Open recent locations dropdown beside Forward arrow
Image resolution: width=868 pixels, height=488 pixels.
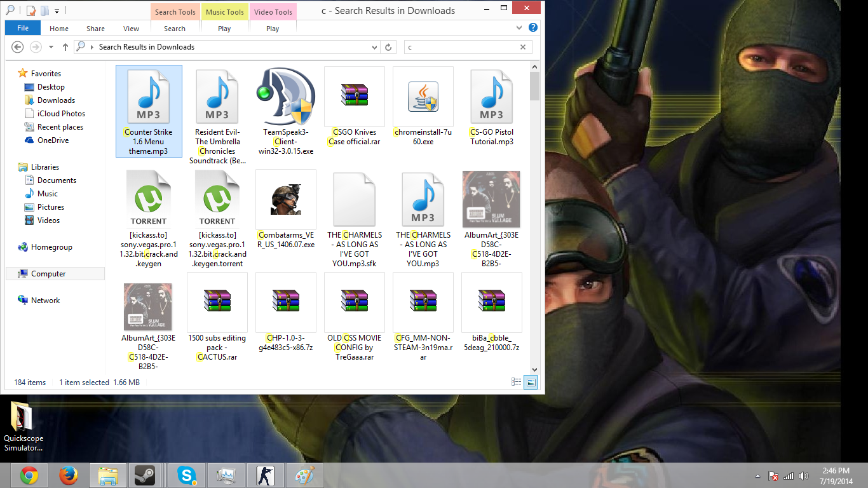pyautogui.click(x=52, y=47)
